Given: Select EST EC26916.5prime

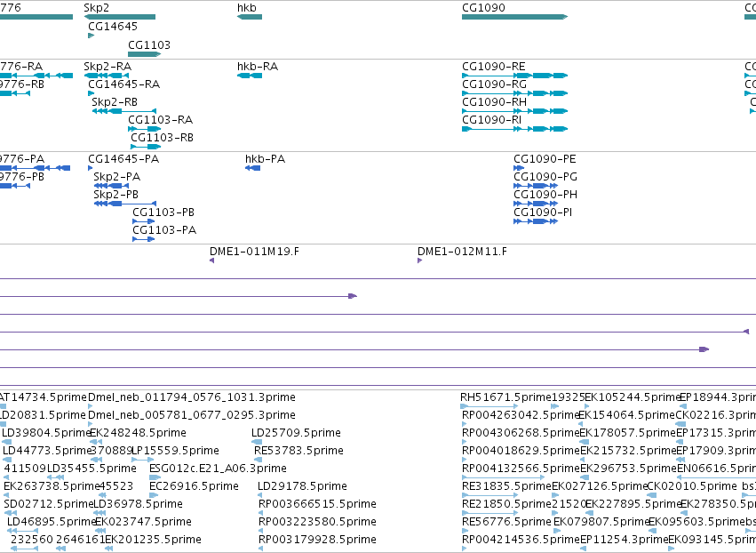Looking at the screenshot, I should [194, 486].
